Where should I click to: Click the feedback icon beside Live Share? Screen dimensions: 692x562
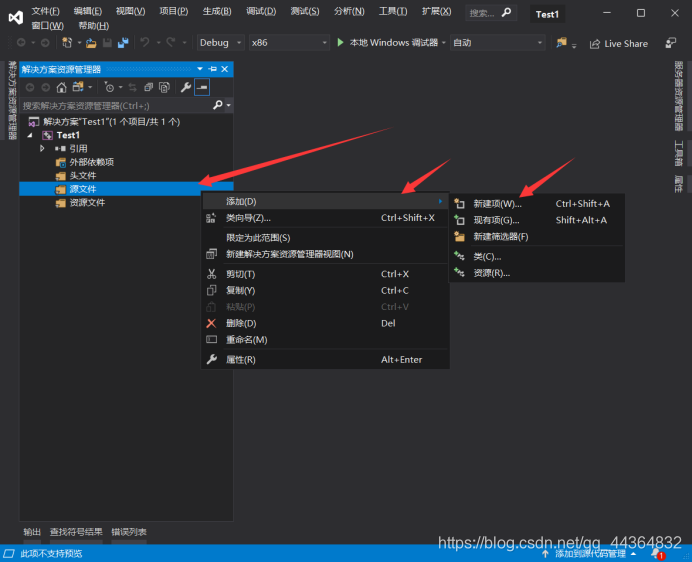coord(670,43)
